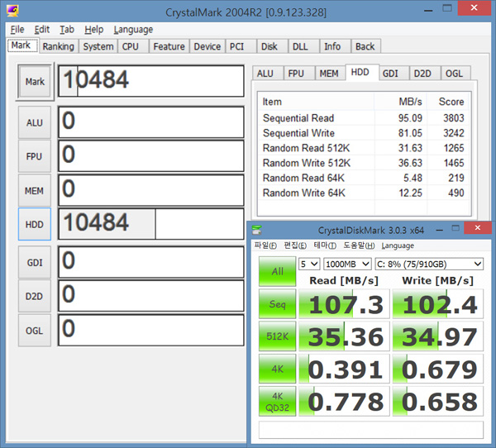Screen dimensions: 496x448
Task: Run the HDD benchmark button
Action: pyautogui.click(x=35, y=224)
